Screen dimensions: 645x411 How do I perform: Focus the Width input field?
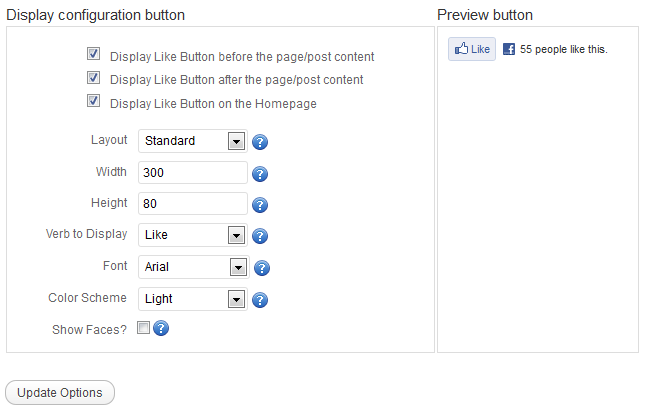[x=193, y=172]
